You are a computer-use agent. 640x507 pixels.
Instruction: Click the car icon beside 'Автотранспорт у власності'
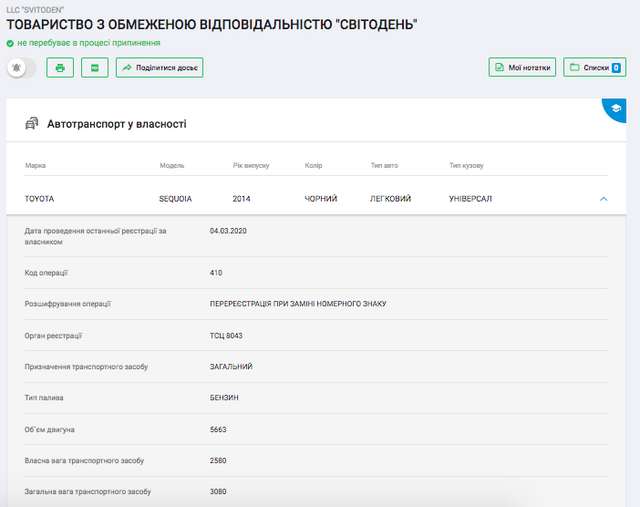tap(31, 125)
